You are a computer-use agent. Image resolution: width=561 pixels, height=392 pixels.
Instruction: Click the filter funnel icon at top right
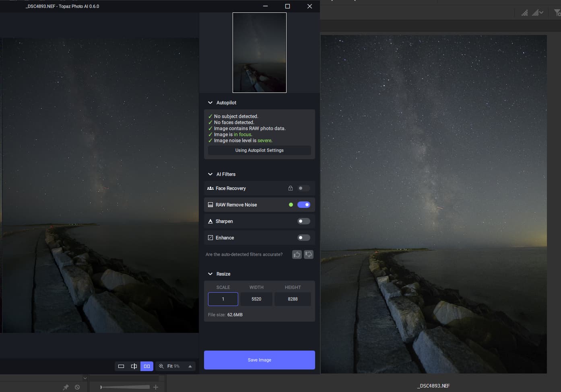pos(557,13)
